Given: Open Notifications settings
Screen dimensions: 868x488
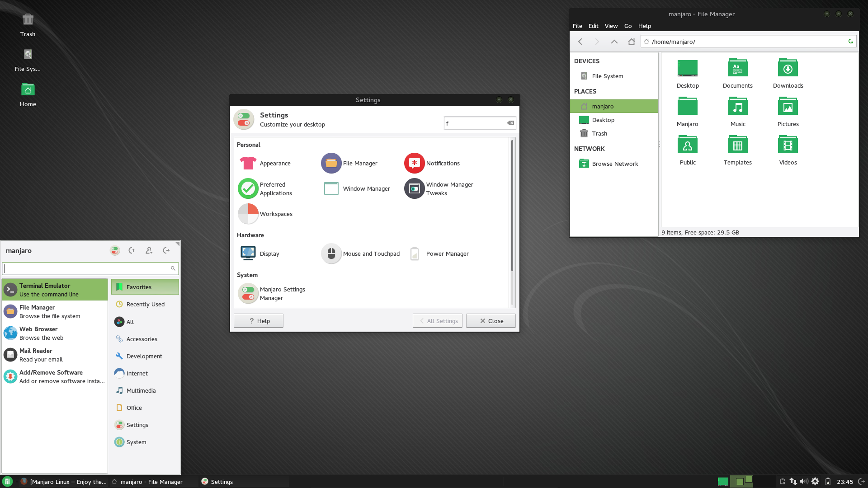Looking at the screenshot, I should 432,163.
